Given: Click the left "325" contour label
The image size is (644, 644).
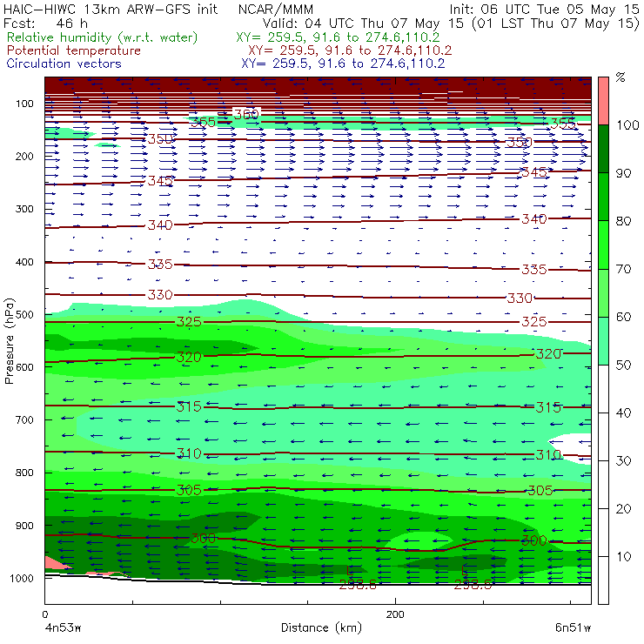Looking at the screenshot, I should click(x=189, y=322).
